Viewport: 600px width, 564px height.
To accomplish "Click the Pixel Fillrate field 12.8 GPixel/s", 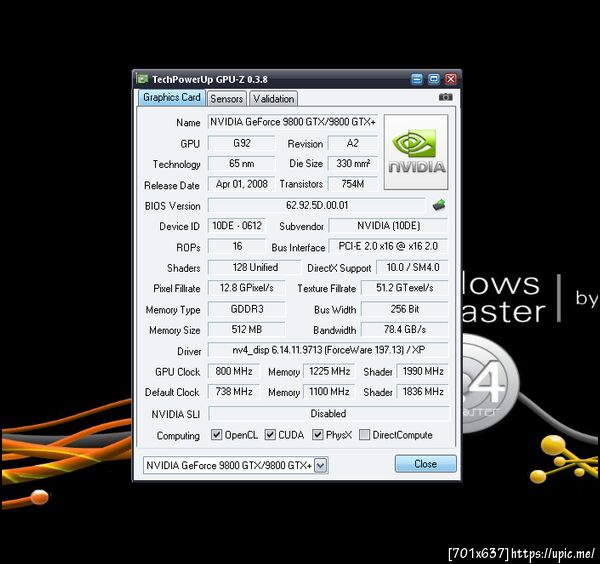I will click(246, 288).
